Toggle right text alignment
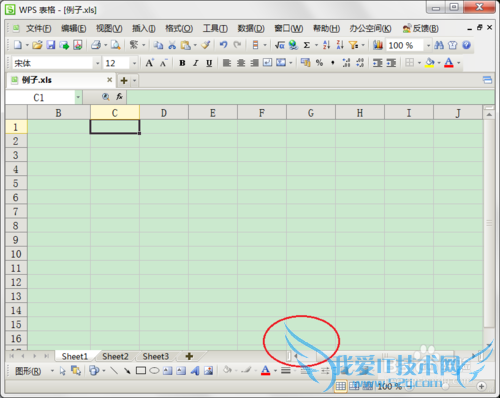Image resolution: width=500 pixels, height=398 pixels. coord(254,63)
